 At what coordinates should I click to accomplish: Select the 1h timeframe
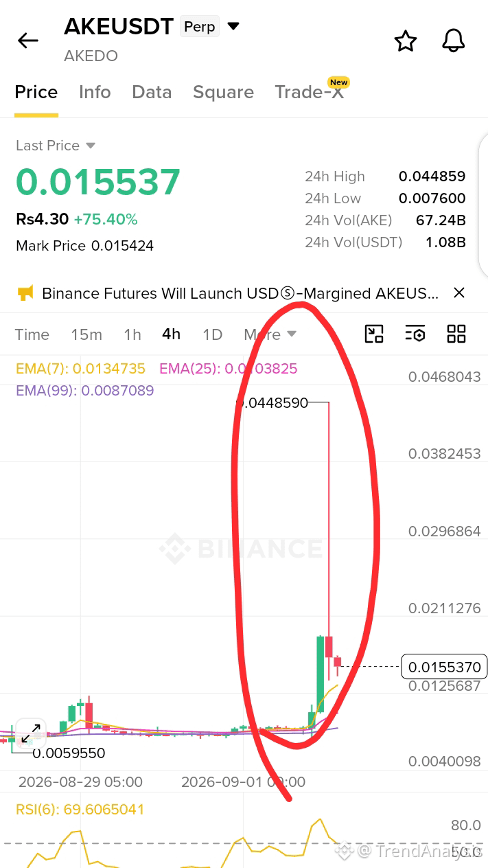[x=132, y=334]
